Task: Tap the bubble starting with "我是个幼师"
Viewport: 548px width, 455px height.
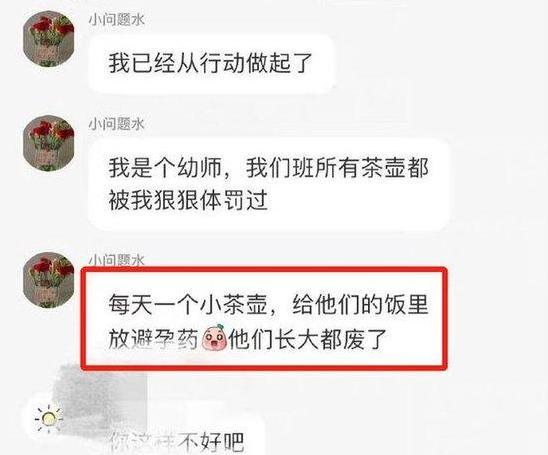Action: tap(268, 184)
